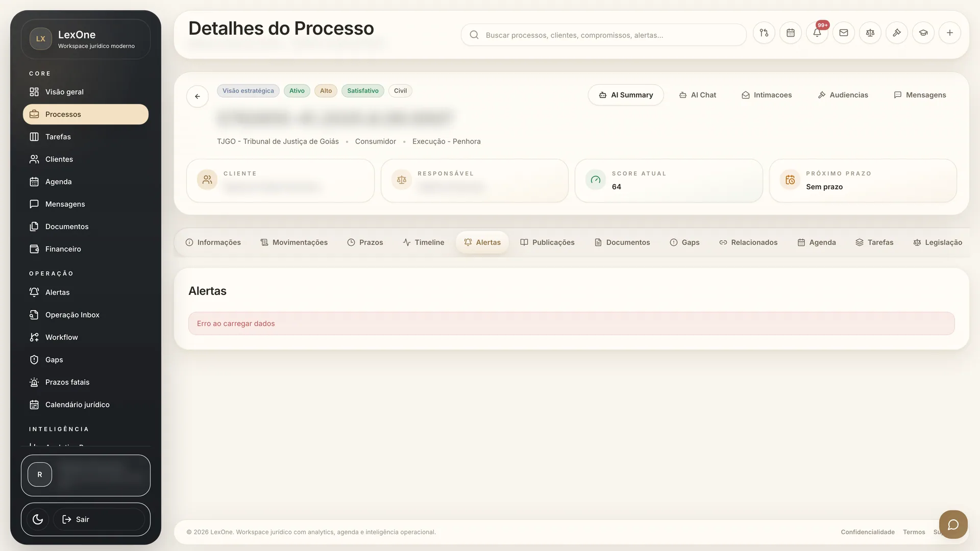Open Workflow in the sidebar
Screen dimensions: 980x551
click(x=86, y=337)
